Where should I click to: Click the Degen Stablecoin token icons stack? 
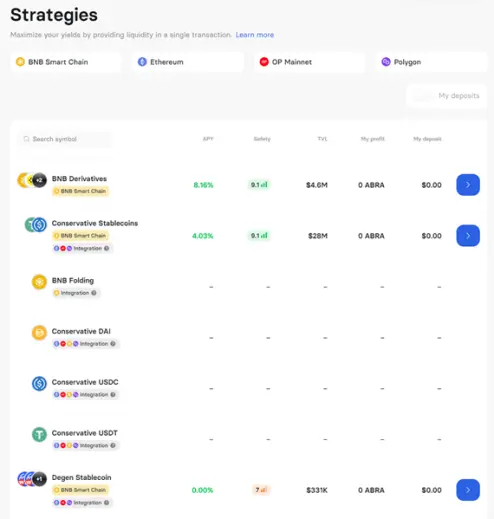[32, 479]
